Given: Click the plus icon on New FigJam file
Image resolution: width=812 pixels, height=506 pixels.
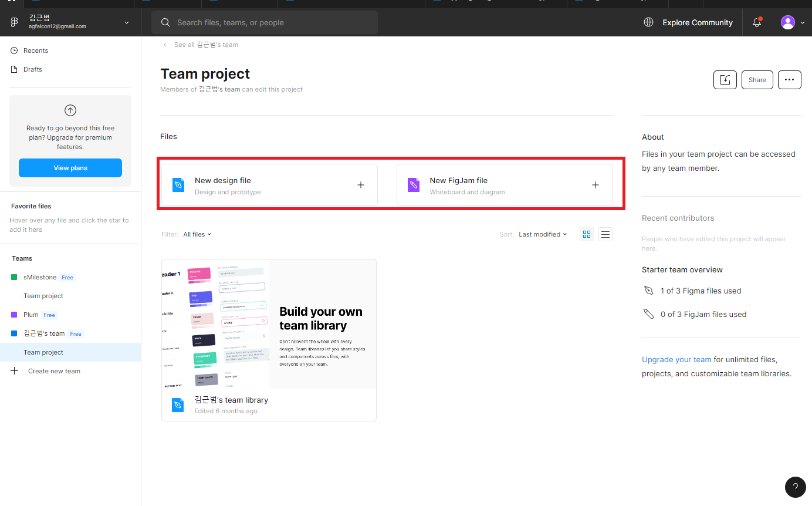Looking at the screenshot, I should click(596, 185).
